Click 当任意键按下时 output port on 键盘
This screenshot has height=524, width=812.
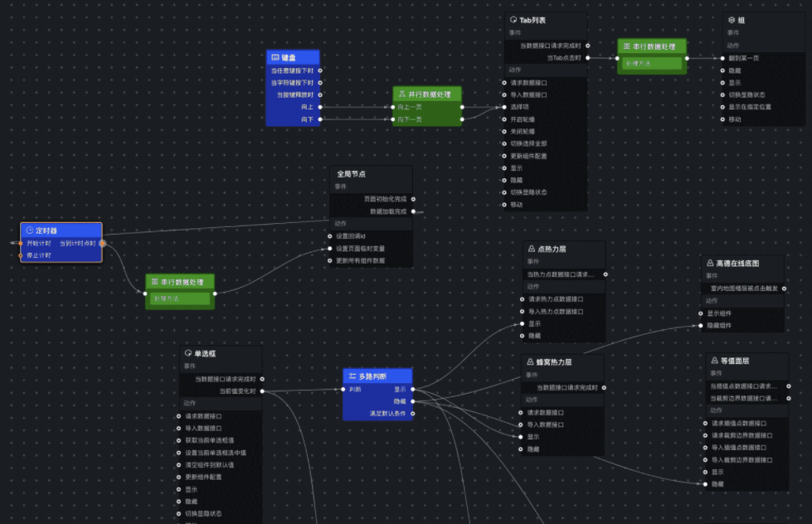pyautogui.click(x=320, y=70)
